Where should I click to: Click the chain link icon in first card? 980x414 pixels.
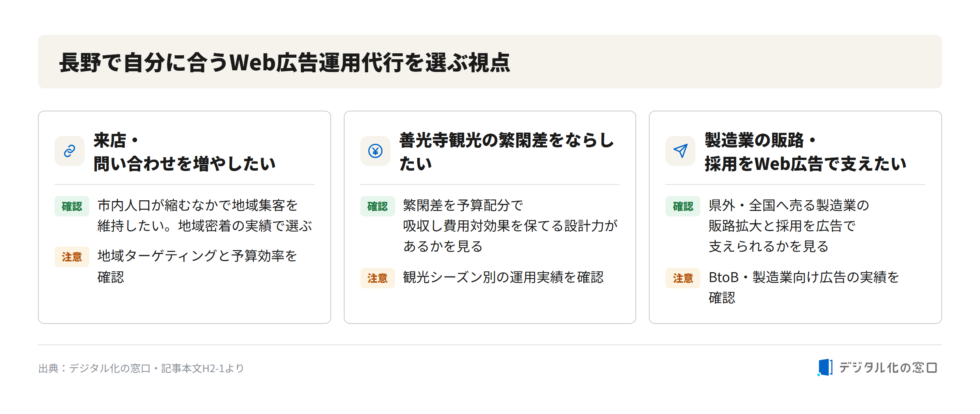coord(70,151)
